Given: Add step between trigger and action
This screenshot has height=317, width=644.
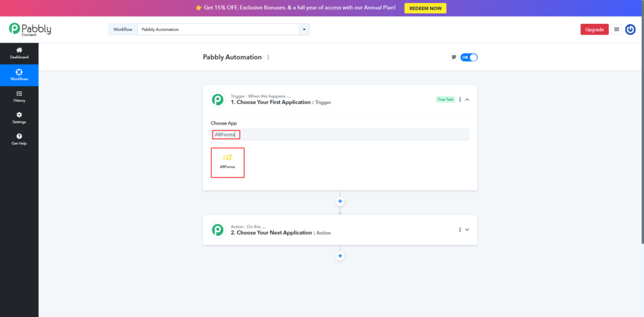Looking at the screenshot, I should pos(340,201).
